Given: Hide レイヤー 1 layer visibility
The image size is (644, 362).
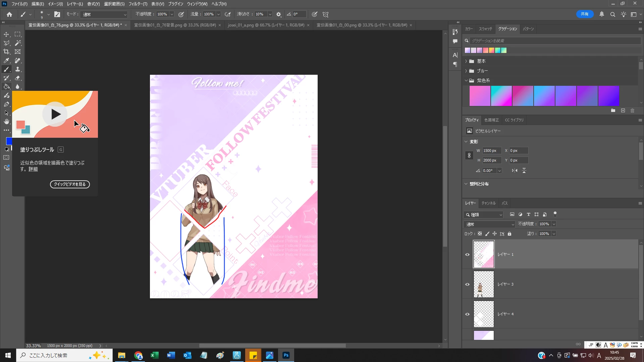Looking at the screenshot, I should pyautogui.click(x=467, y=254).
